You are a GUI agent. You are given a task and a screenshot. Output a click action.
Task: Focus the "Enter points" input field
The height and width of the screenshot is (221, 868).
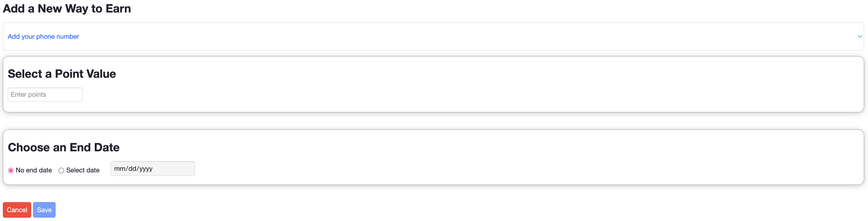point(45,95)
